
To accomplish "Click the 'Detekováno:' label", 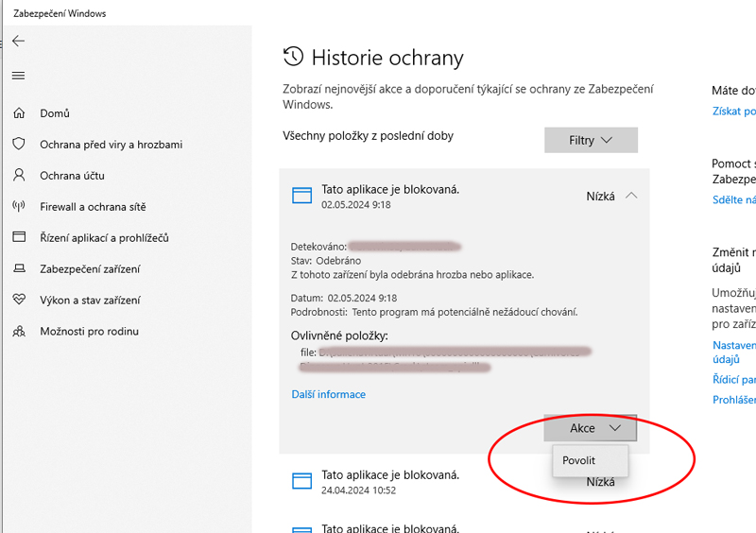I will (x=318, y=247).
